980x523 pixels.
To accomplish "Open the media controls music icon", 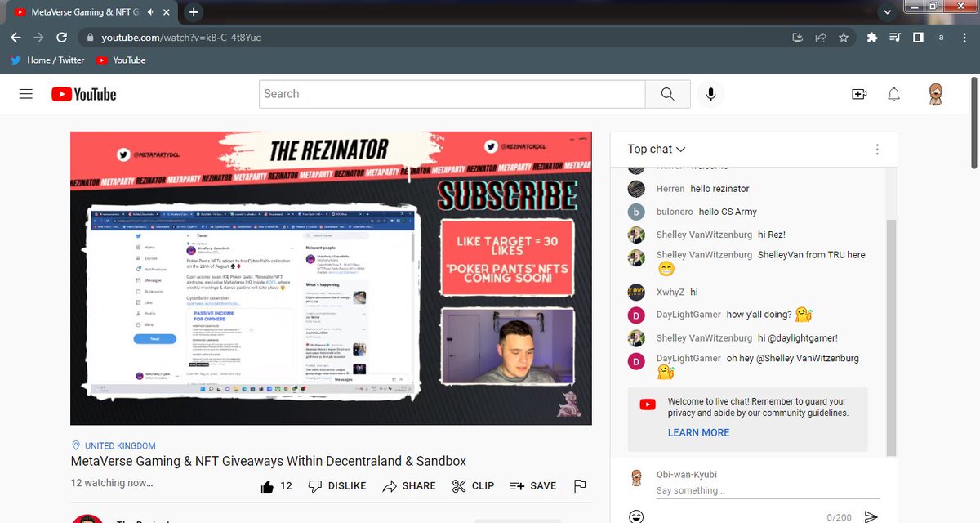I will coord(895,38).
